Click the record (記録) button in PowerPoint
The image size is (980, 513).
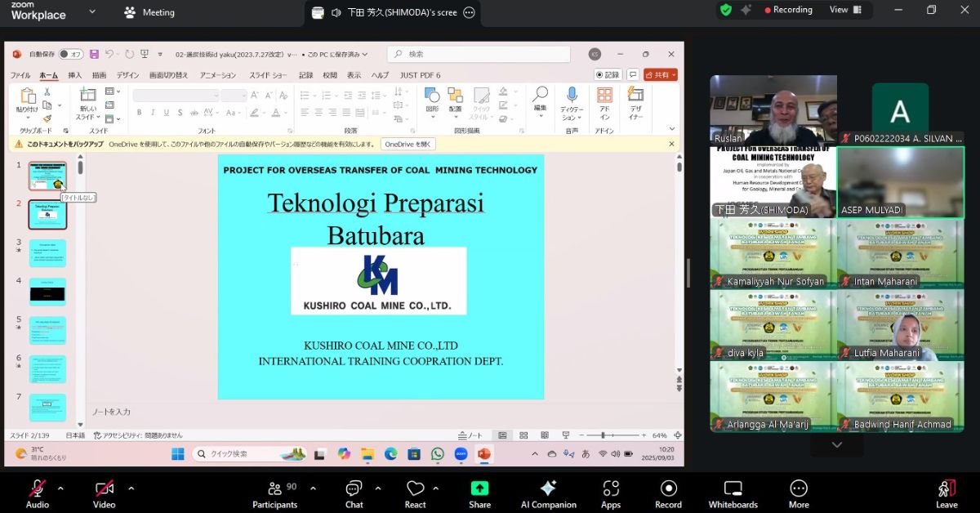tap(608, 74)
